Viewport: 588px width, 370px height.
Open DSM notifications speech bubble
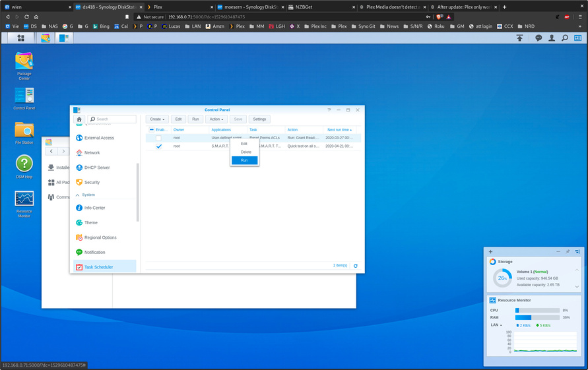[539, 38]
